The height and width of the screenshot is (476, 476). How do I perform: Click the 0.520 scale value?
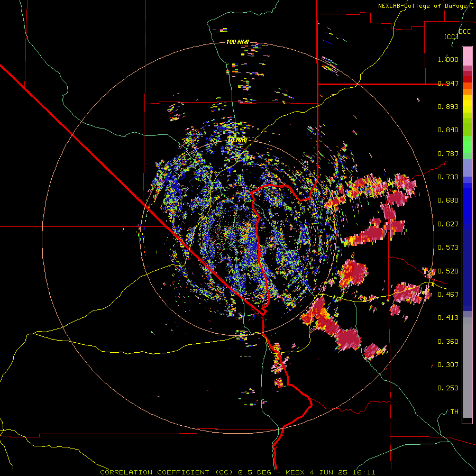(448, 271)
